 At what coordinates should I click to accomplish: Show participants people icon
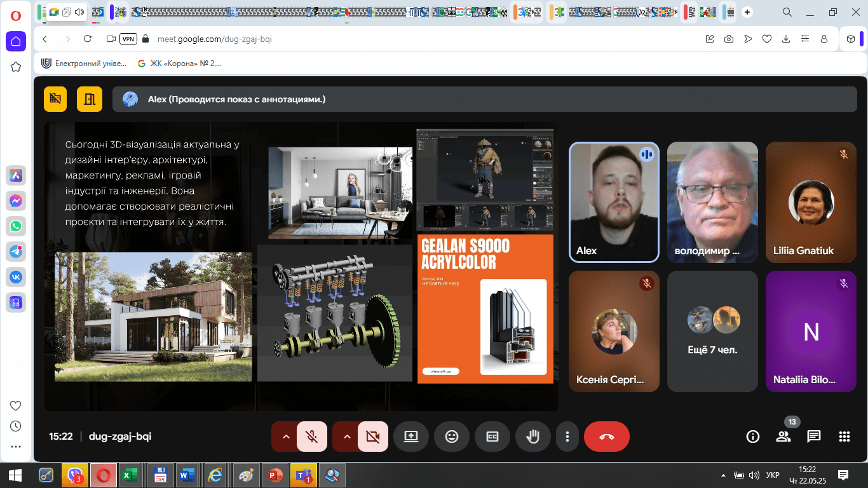[783, 437]
